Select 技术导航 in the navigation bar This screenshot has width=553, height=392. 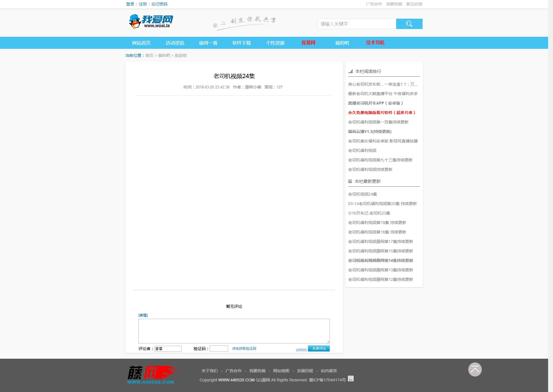[x=375, y=43]
